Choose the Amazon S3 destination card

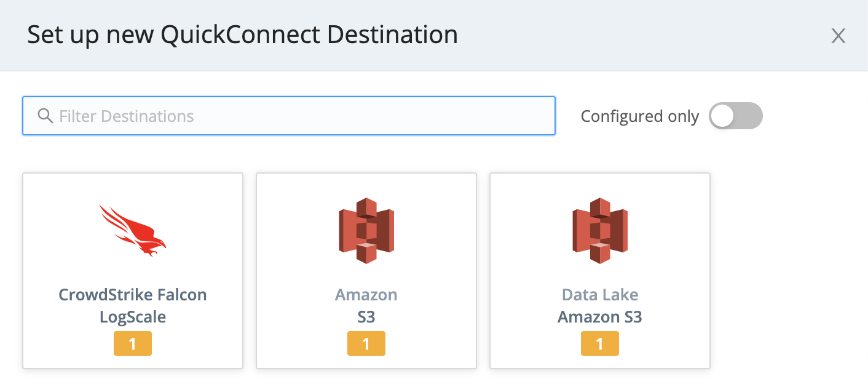tap(366, 271)
